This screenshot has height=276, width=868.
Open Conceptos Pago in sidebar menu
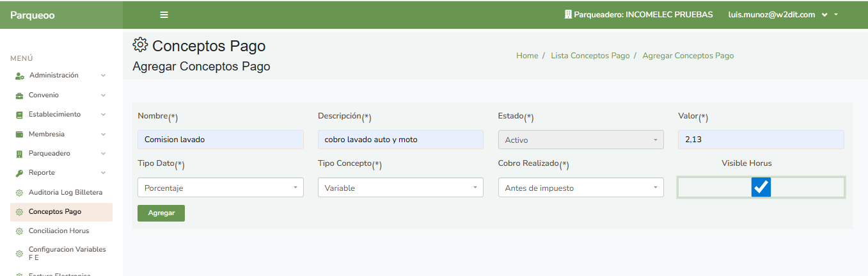coord(55,212)
